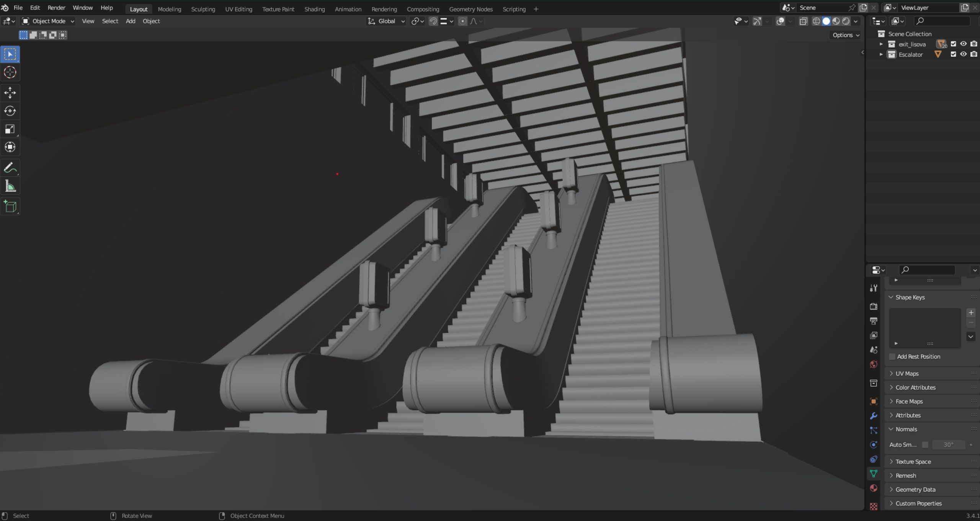Expand the exit_lisova collection tree
Image resolution: width=980 pixels, height=521 pixels.
point(881,44)
